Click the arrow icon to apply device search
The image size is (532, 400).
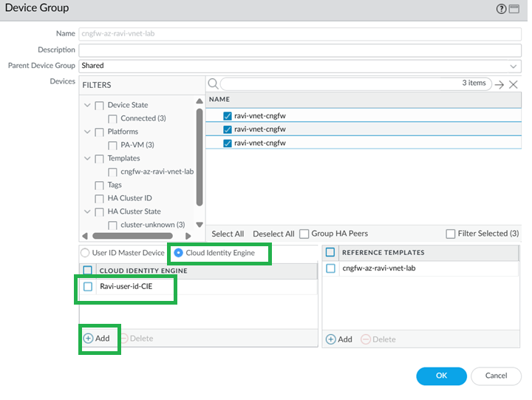499,84
